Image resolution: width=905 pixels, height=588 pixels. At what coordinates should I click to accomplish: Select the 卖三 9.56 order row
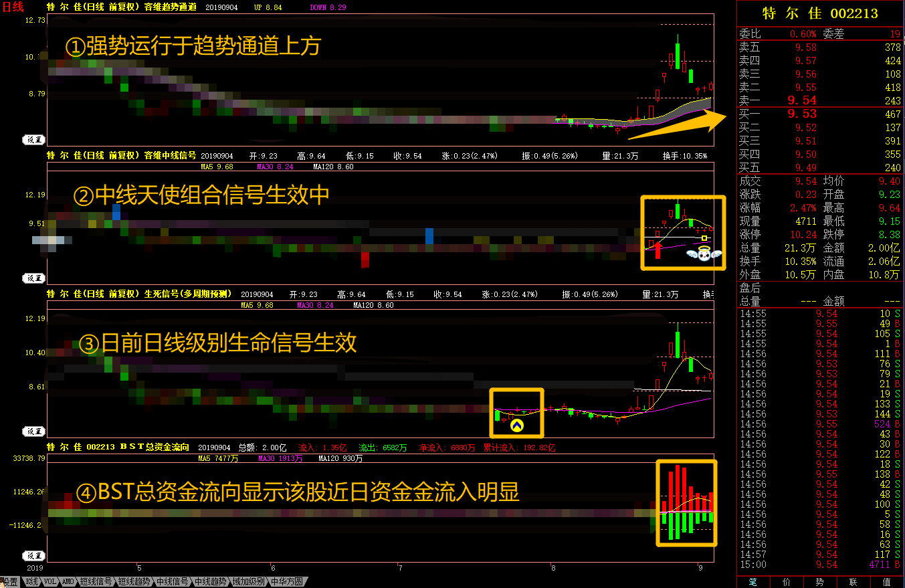820,74
